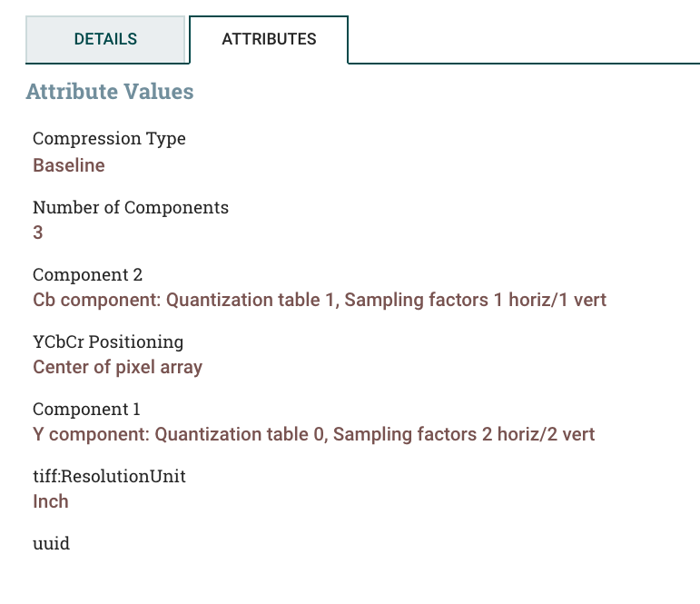The height and width of the screenshot is (604, 700).
Task: Select the 'Center of pixel array' value
Action: (117, 367)
